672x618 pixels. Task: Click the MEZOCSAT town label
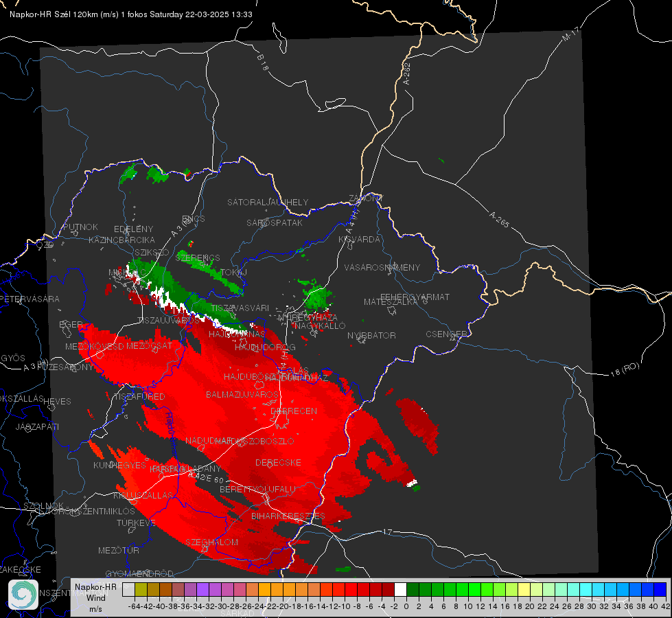tap(149, 345)
